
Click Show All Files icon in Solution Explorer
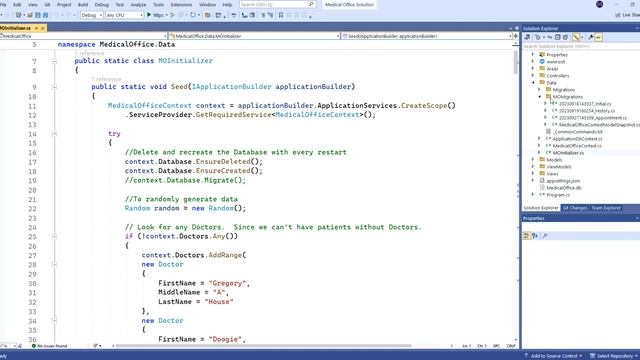coord(565,37)
